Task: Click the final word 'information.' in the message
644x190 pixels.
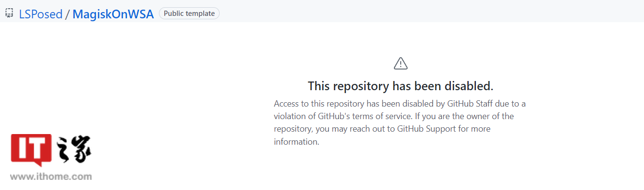Action: 297,142
